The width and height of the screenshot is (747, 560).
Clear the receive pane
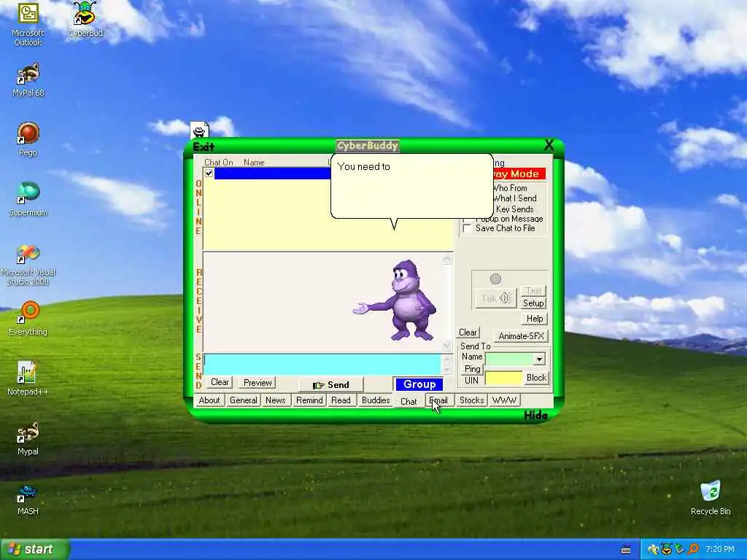(468, 332)
